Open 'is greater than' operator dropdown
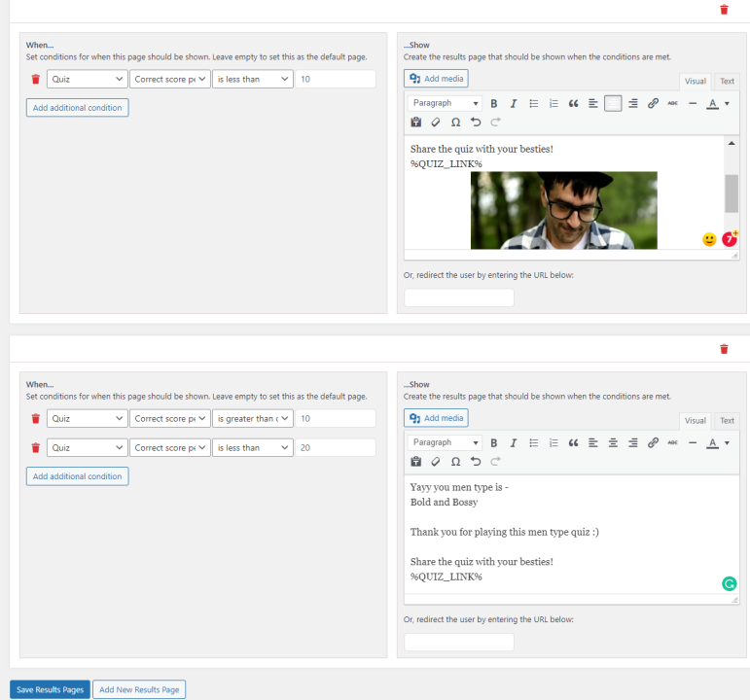Viewport: 750px width, 700px height. [253, 418]
